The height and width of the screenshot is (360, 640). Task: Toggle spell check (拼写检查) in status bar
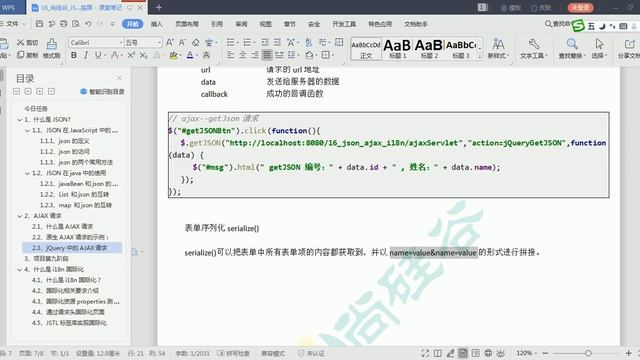pyautogui.click(x=233, y=353)
